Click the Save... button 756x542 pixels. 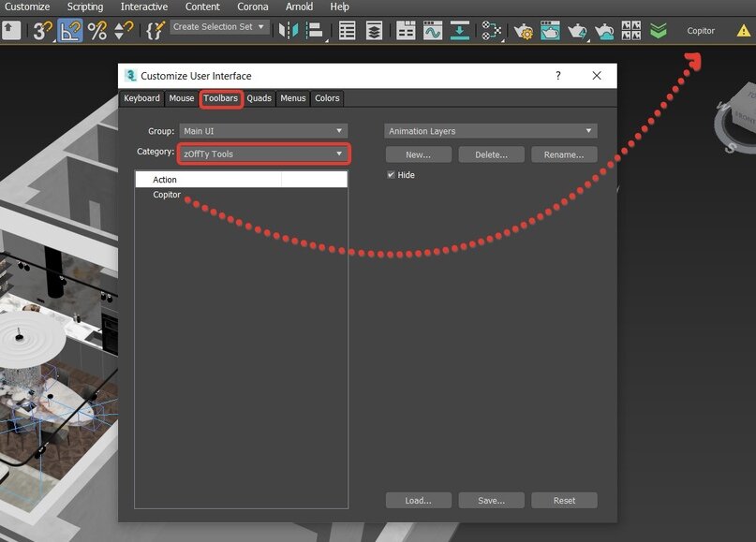click(491, 501)
